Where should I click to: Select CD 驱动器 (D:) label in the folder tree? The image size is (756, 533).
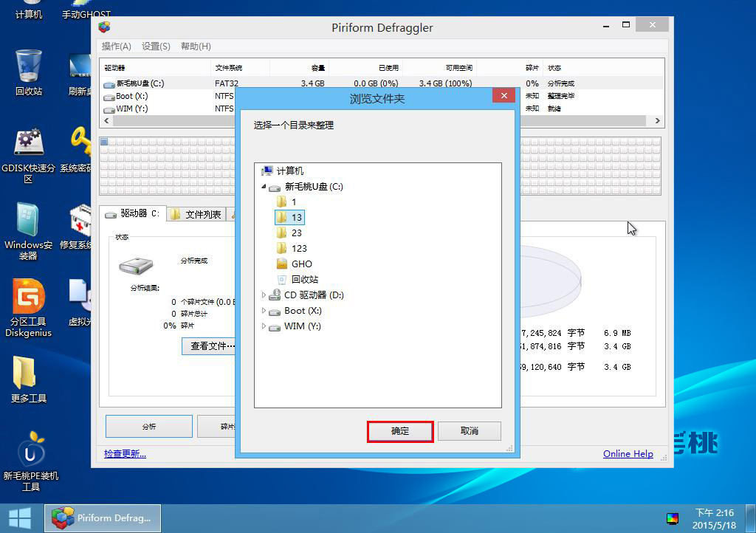[x=314, y=295]
